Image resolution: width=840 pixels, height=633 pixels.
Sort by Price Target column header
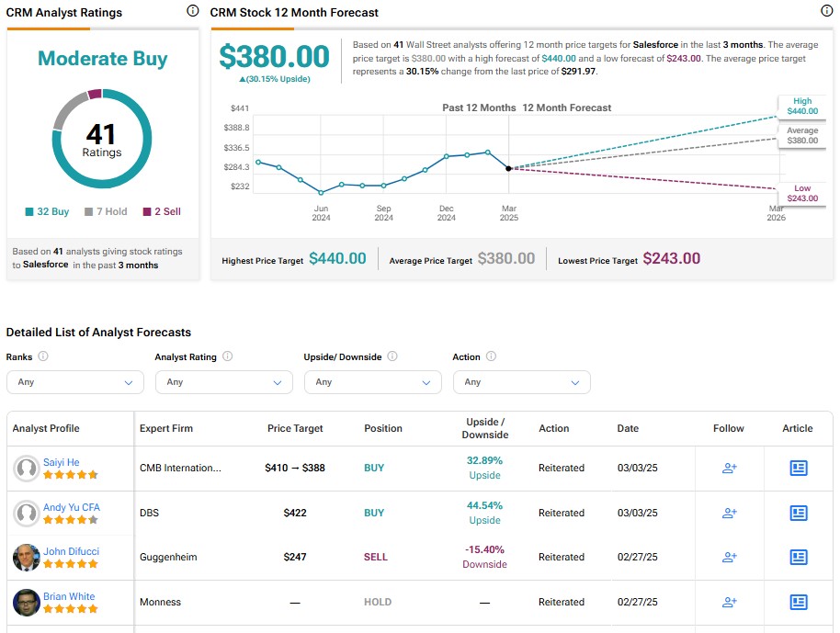(x=295, y=428)
